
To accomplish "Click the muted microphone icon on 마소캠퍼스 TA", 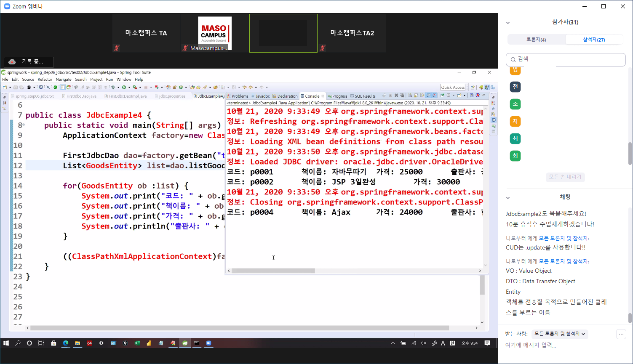I will click(x=117, y=48).
